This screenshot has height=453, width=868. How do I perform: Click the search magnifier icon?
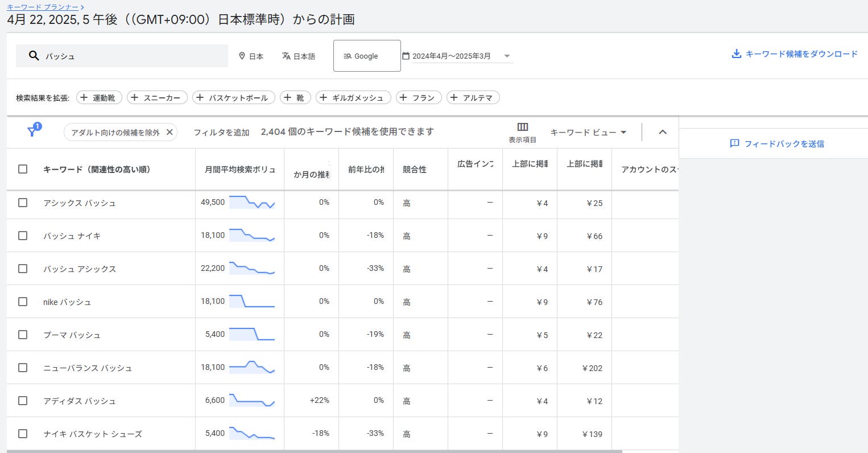point(34,56)
